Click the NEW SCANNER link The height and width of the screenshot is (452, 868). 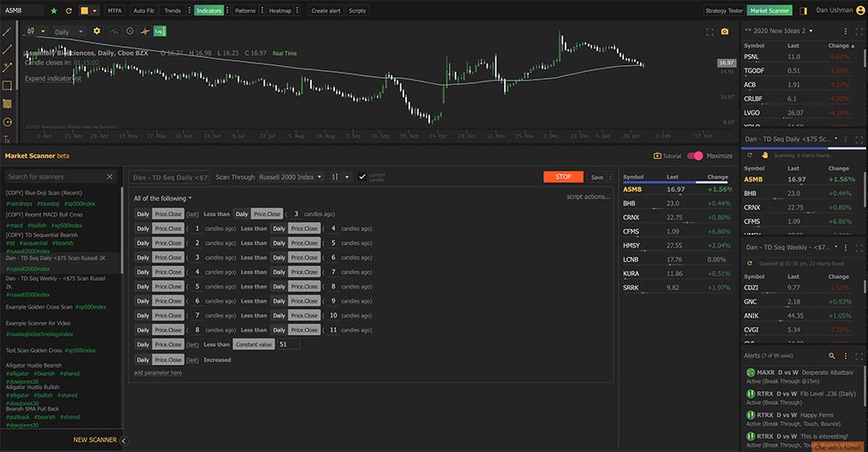94,440
